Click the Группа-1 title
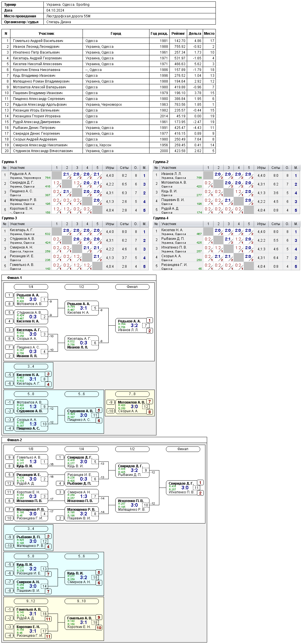The image size is (303, 644). click(x=9, y=162)
